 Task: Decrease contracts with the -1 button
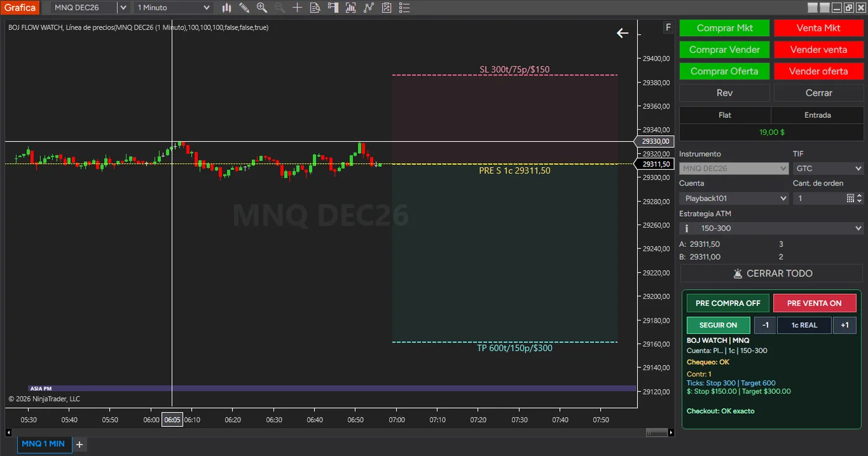(x=765, y=325)
